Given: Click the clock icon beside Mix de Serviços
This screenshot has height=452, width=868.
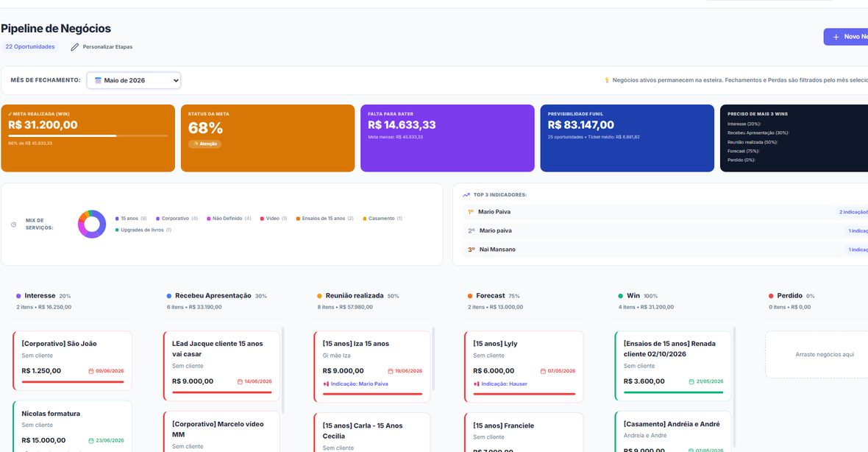Looking at the screenshot, I should pyautogui.click(x=14, y=225).
